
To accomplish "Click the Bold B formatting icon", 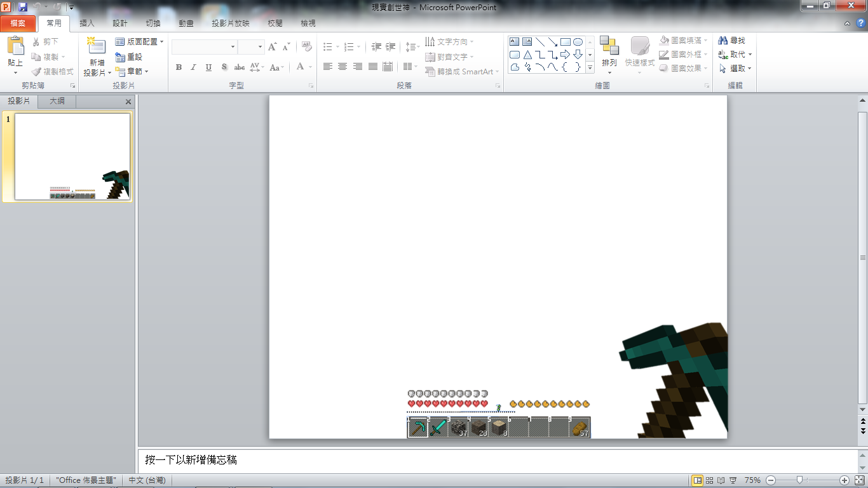I will [x=179, y=67].
